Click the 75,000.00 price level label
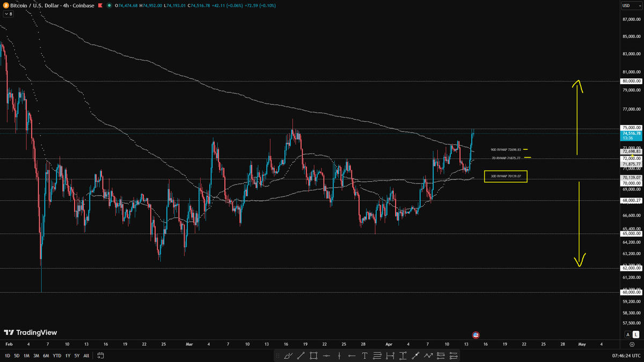Viewport: 644px width, 362px height. (x=631, y=127)
